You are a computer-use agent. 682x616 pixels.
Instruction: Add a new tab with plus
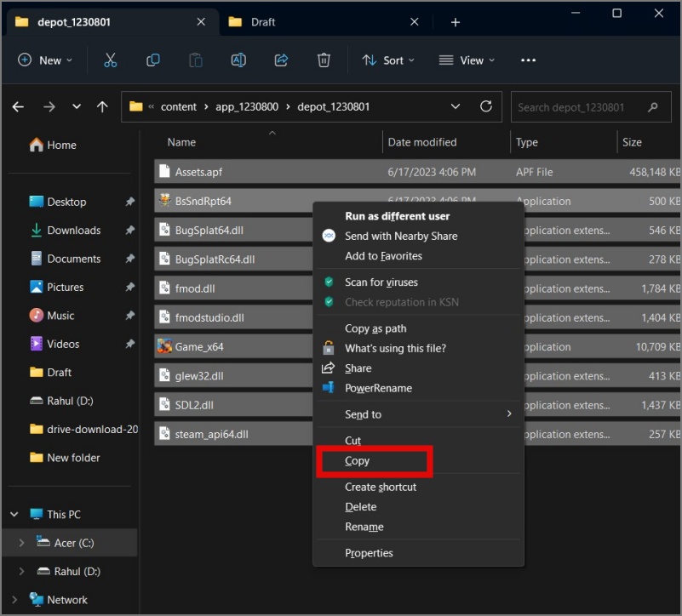(x=455, y=22)
